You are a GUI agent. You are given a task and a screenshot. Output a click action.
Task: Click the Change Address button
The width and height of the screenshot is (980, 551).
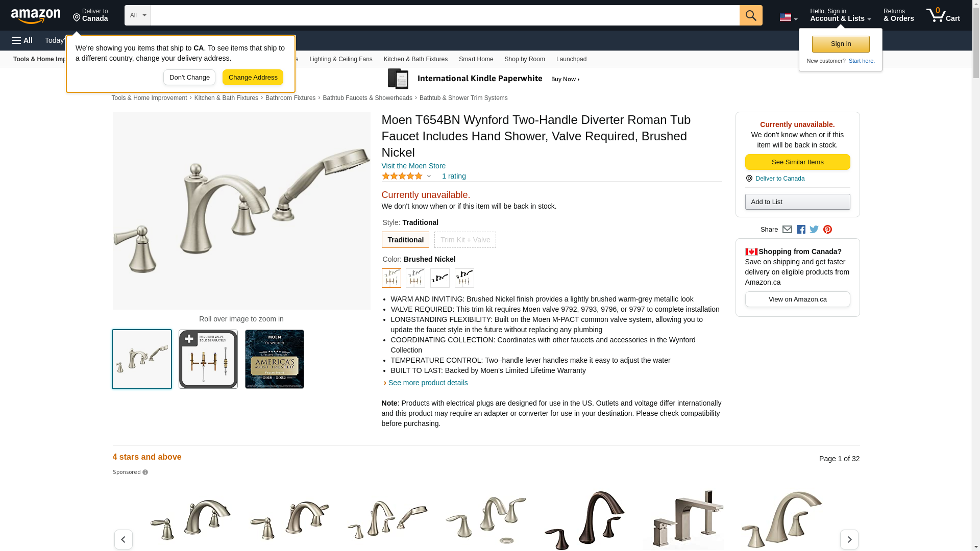pos(253,78)
